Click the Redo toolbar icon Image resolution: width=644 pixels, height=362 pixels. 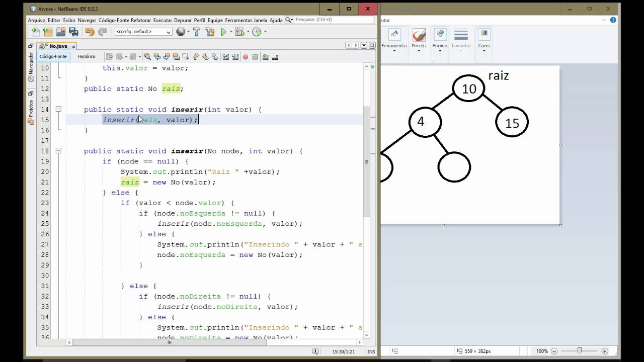[103, 32]
